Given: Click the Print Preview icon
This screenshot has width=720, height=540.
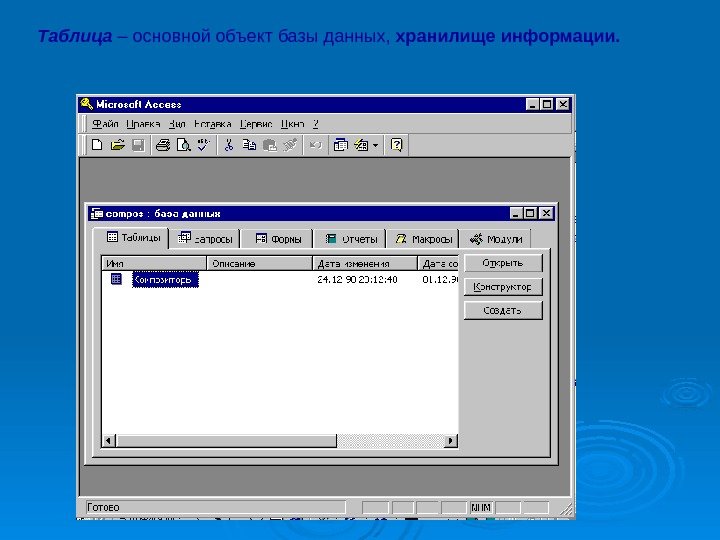Looking at the screenshot, I should (183, 145).
